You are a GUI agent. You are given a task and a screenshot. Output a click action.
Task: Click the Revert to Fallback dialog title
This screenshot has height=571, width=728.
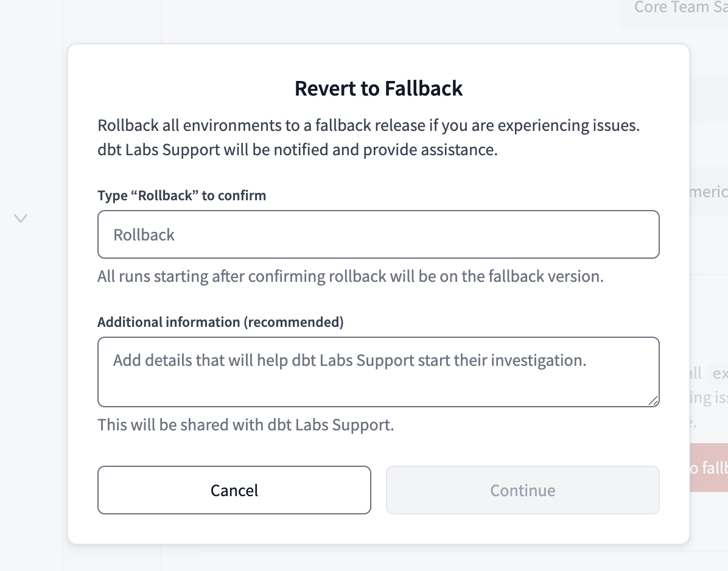379,88
